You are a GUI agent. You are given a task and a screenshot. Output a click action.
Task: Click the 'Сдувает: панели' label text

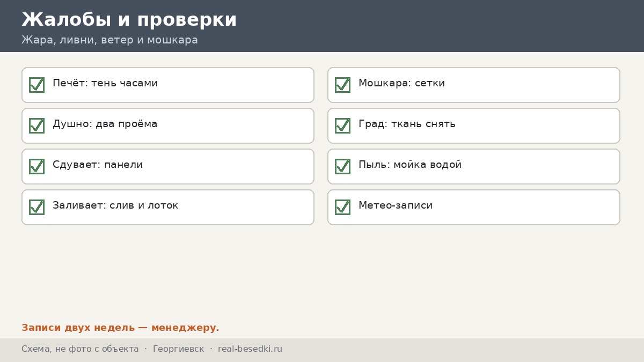click(98, 165)
